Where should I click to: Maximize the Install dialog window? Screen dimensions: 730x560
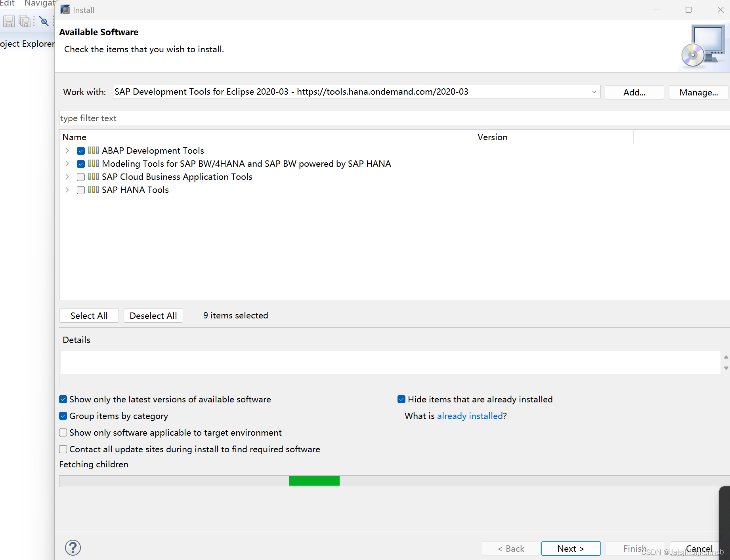point(688,10)
